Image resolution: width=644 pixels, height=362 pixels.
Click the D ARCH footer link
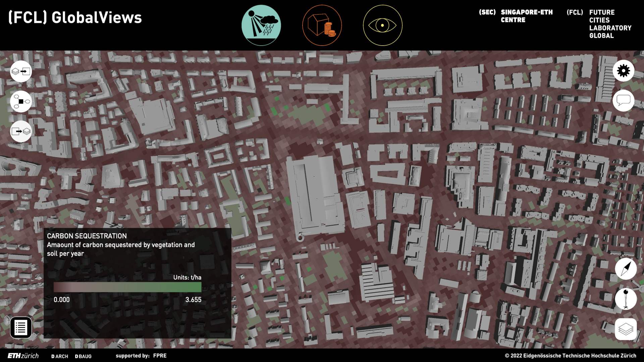[x=60, y=356]
